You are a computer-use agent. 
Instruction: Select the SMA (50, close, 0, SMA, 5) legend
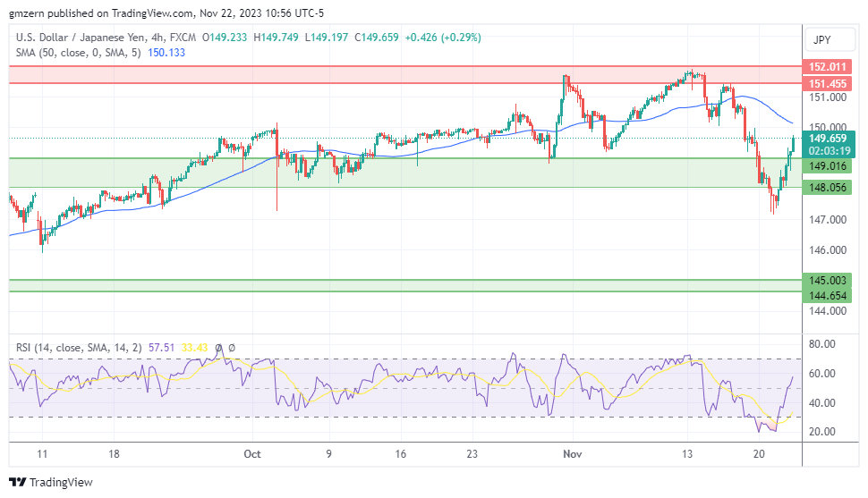click(78, 53)
